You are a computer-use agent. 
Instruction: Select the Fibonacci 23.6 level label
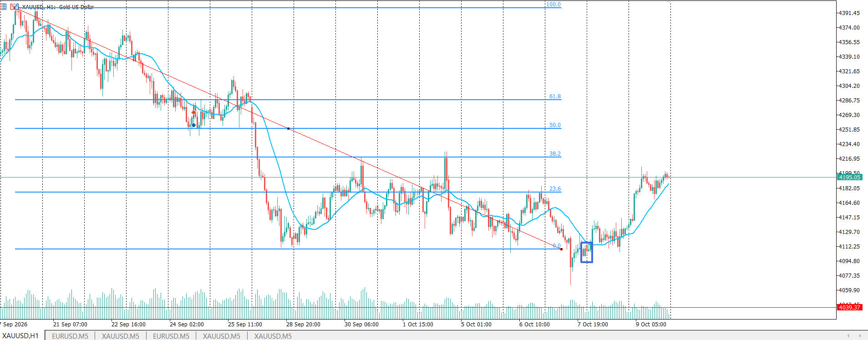555,189
